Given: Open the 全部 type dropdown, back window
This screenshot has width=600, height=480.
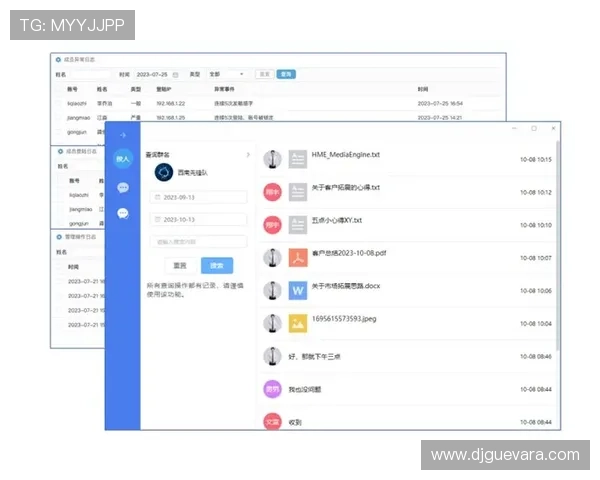Looking at the screenshot, I should point(227,74).
